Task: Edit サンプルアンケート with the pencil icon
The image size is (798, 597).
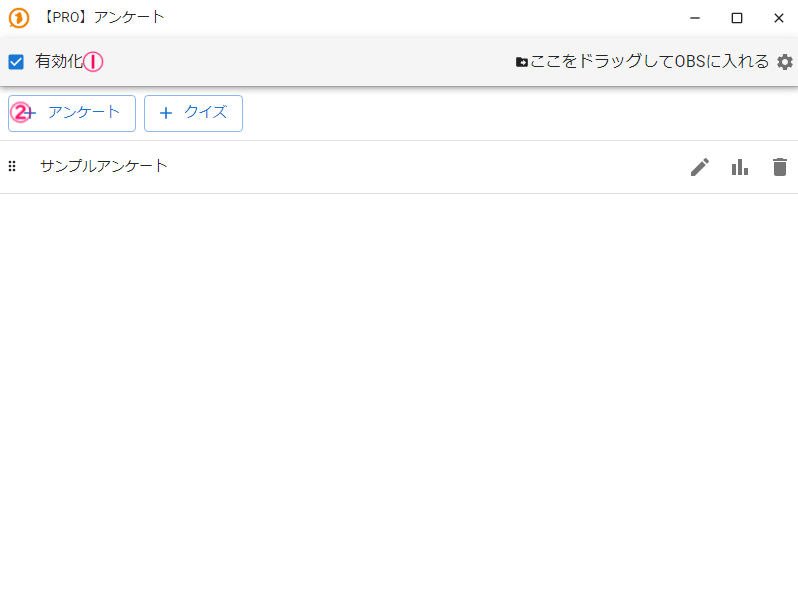Action: click(x=700, y=167)
